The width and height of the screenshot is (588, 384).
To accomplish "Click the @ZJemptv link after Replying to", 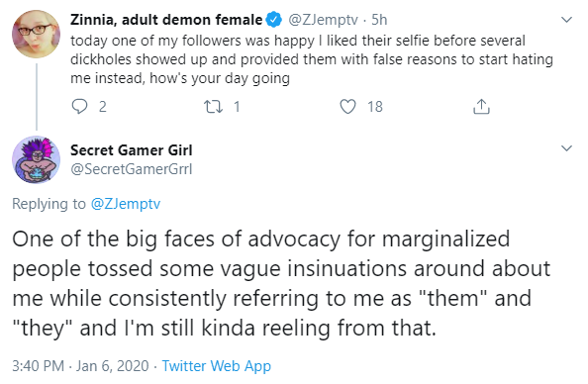I will (126, 204).
